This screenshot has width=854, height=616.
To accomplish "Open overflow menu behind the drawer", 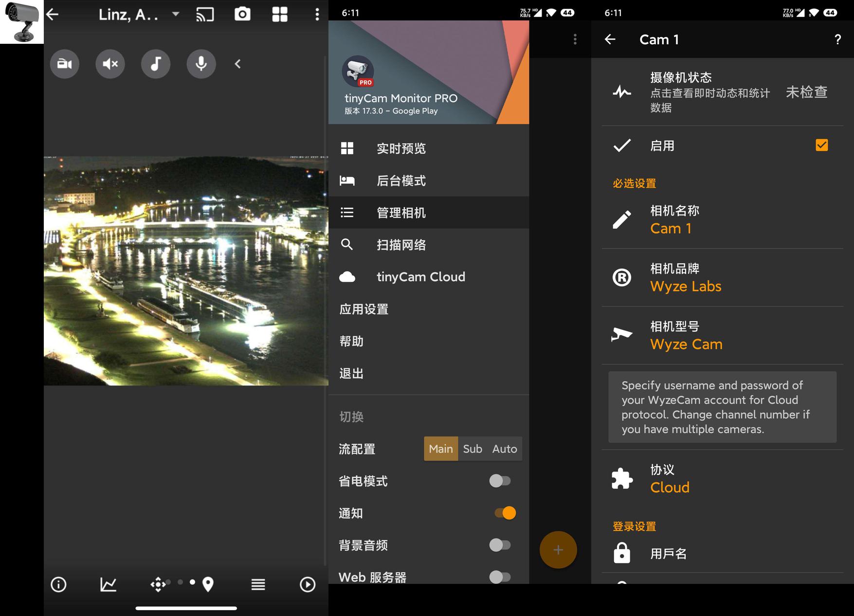I will [x=575, y=39].
